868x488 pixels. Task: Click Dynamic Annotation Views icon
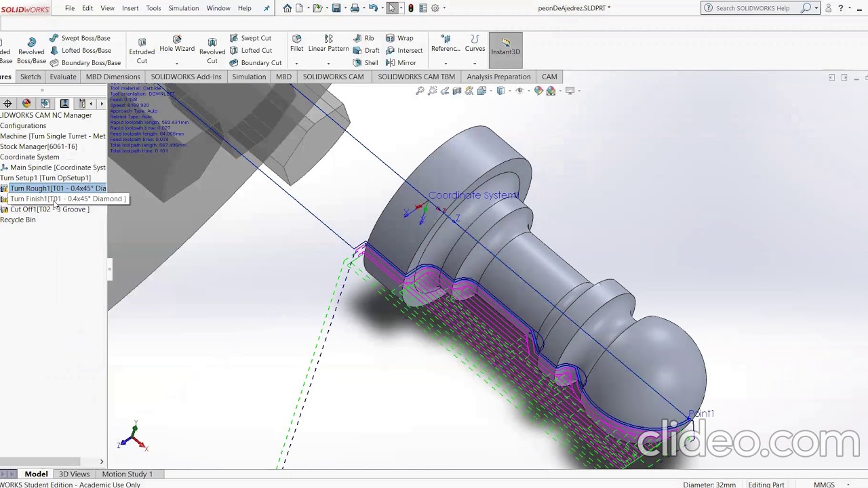point(469,91)
